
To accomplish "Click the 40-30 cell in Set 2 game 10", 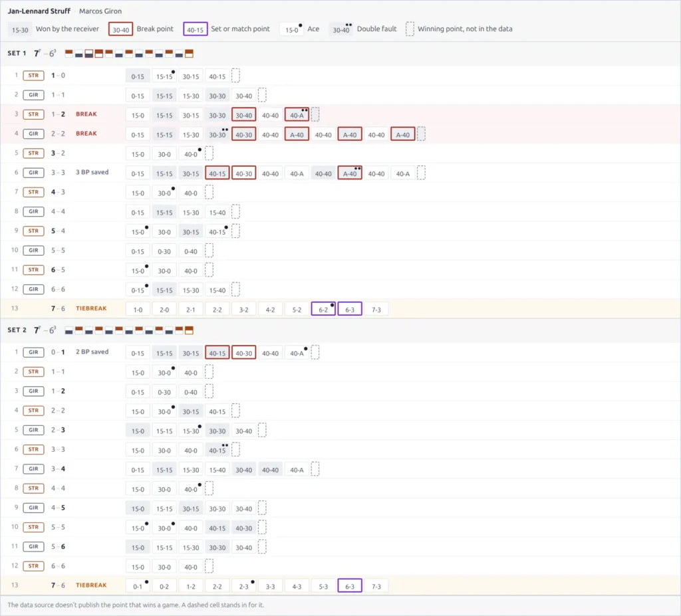I will [x=243, y=528].
